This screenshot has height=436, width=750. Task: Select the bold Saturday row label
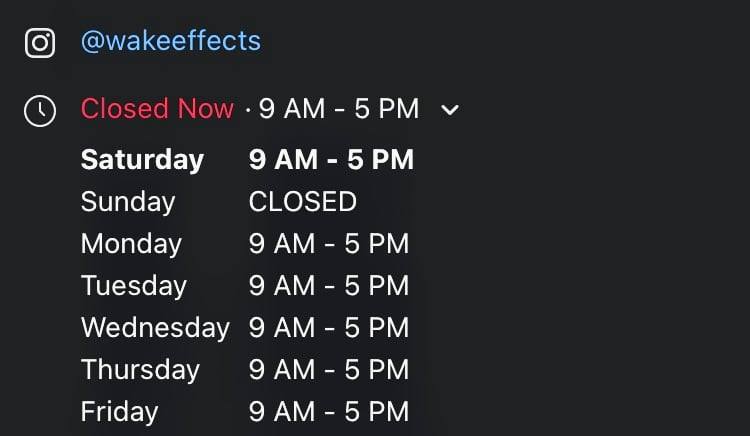[x=142, y=160]
